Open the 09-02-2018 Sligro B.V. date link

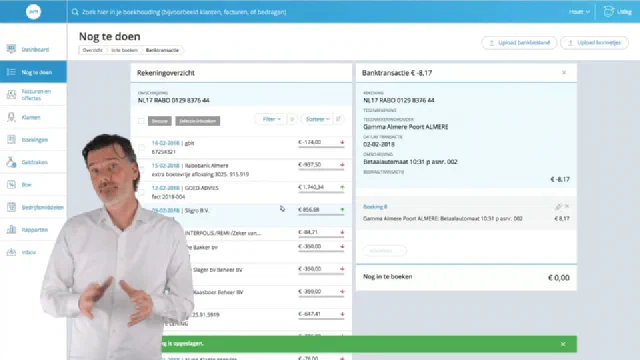[x=166, y=211]
